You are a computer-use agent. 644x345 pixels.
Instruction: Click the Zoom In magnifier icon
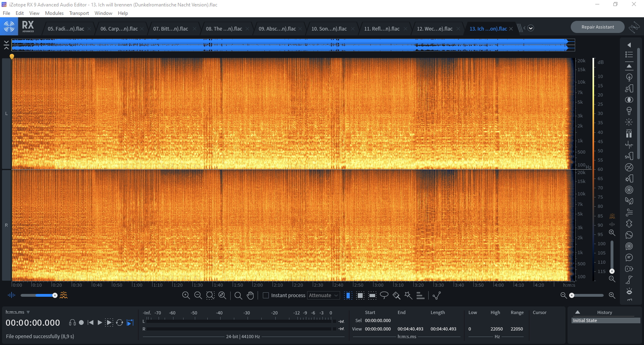[186, 296]
